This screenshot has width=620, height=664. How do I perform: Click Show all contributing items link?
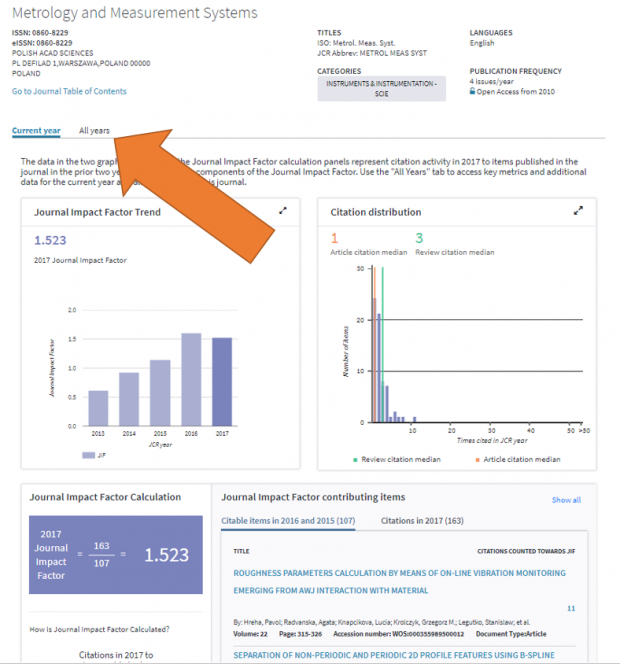tap(566, 500)
